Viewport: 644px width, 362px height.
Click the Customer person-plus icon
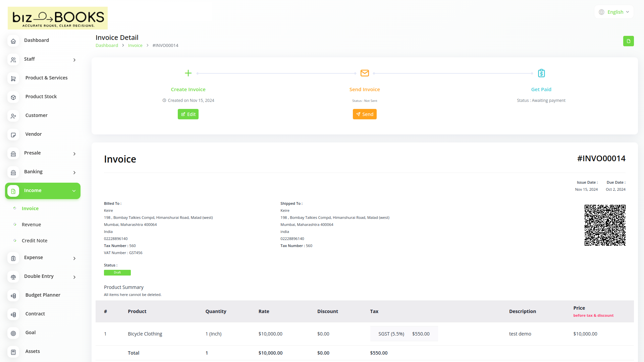pos(13,116)
